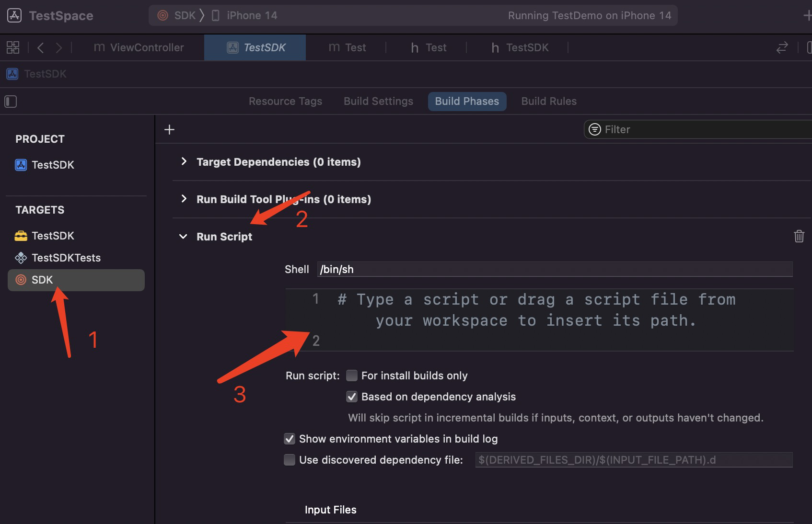Switch to the ViewController tab

click(139, 47)
